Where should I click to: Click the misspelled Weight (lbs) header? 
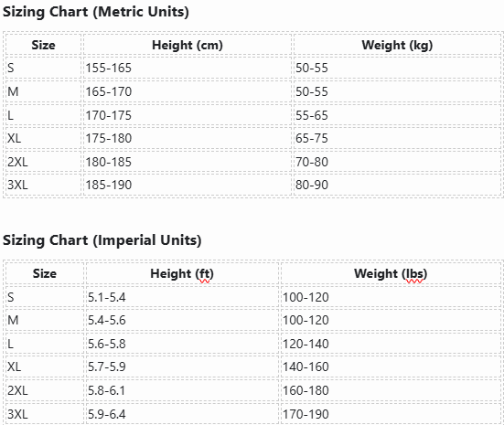(x=391, y=273)
